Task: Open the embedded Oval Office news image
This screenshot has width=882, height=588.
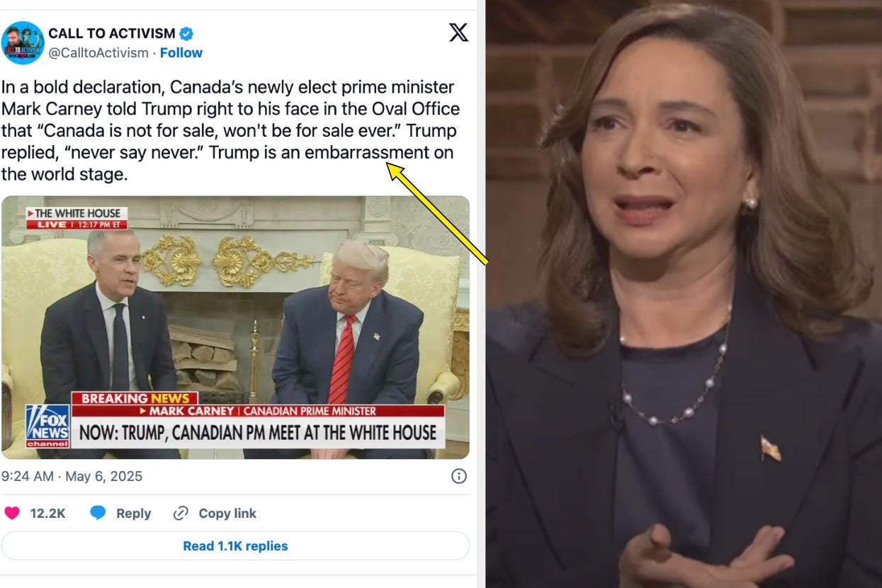Action: click(235, 327)
